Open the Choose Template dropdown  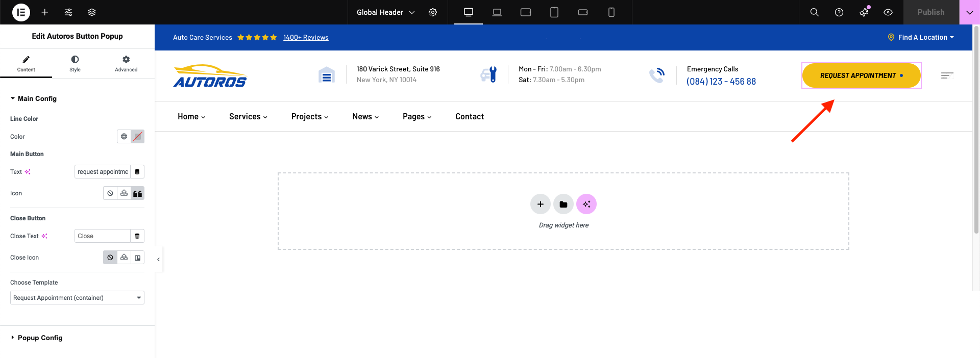pyautogui.click(x=77, y=298)
